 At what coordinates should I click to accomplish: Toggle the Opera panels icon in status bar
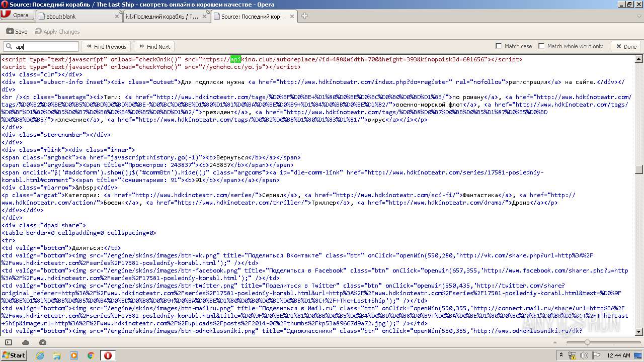[9, 342]
